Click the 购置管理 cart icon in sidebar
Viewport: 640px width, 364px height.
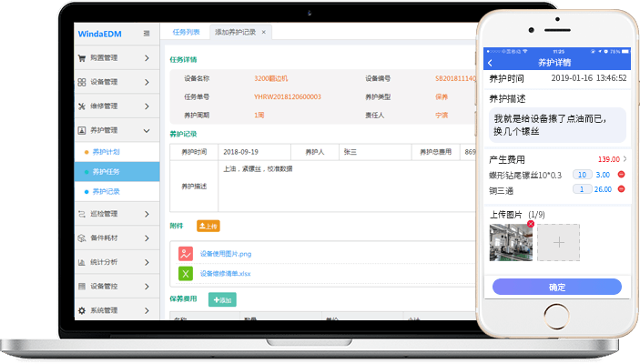coord(82,58)
